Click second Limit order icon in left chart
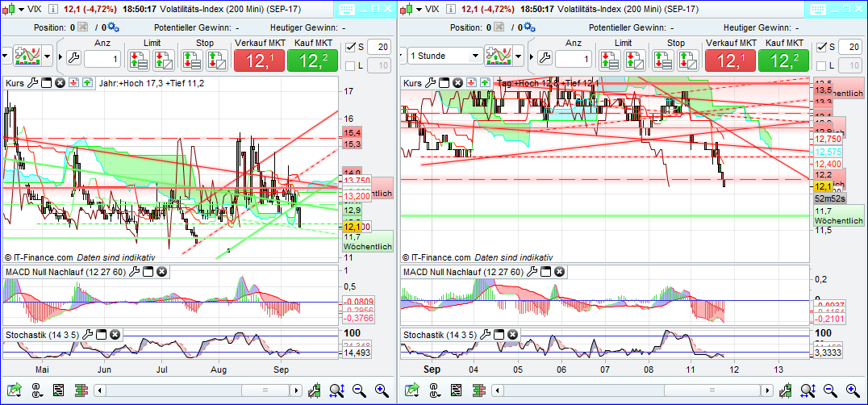 [x=163, y=60]
